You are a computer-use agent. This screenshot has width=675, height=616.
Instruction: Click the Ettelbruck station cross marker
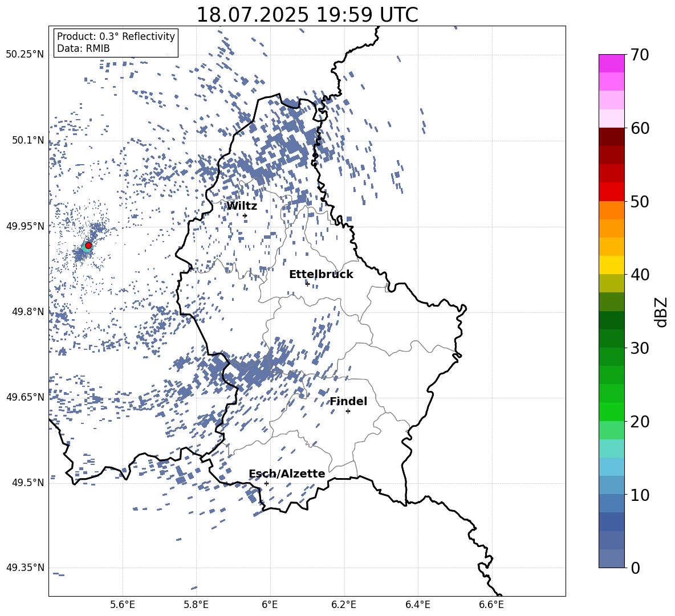click(x=307, y=283)
